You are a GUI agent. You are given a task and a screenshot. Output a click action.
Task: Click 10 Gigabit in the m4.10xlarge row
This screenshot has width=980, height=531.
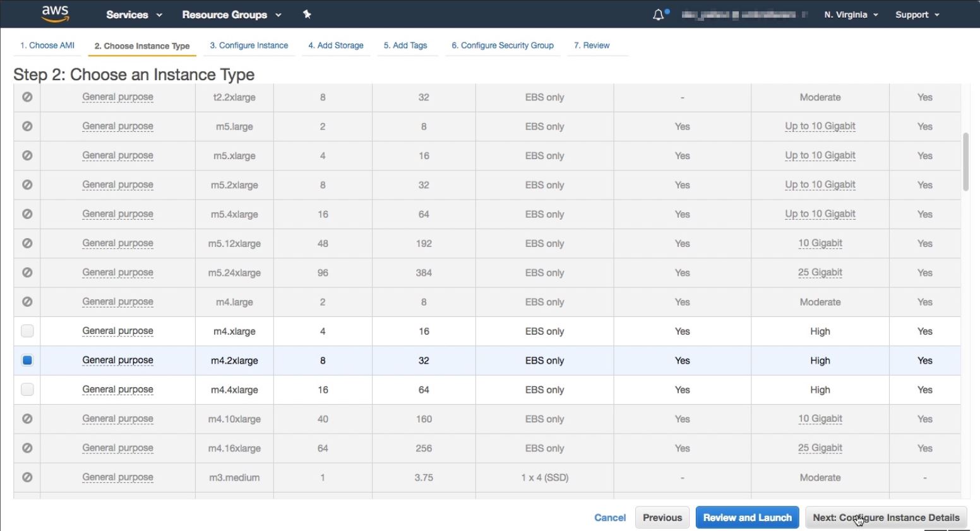click(820, 419)
